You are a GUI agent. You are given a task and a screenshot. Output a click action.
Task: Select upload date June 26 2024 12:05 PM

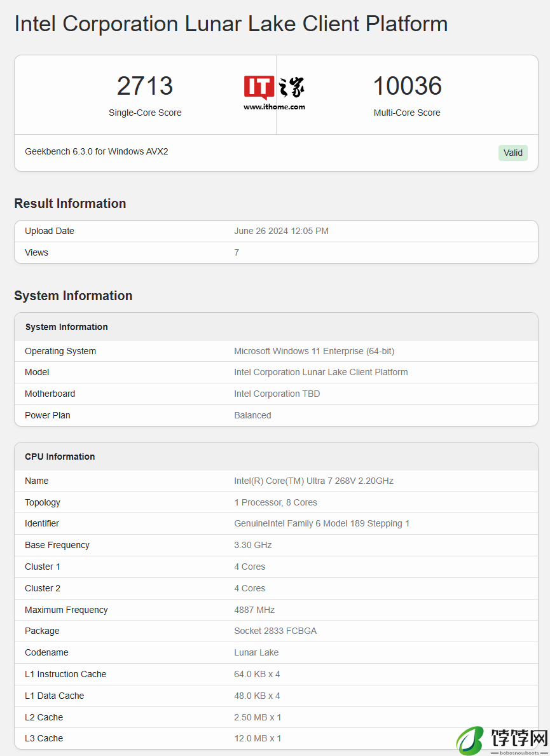pyautogui.click(x=281, y=231)
